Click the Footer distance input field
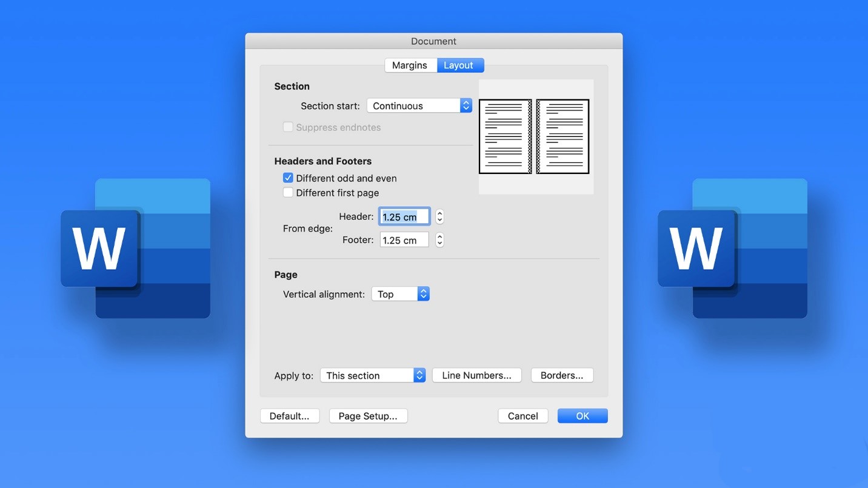 coord(404,240)
